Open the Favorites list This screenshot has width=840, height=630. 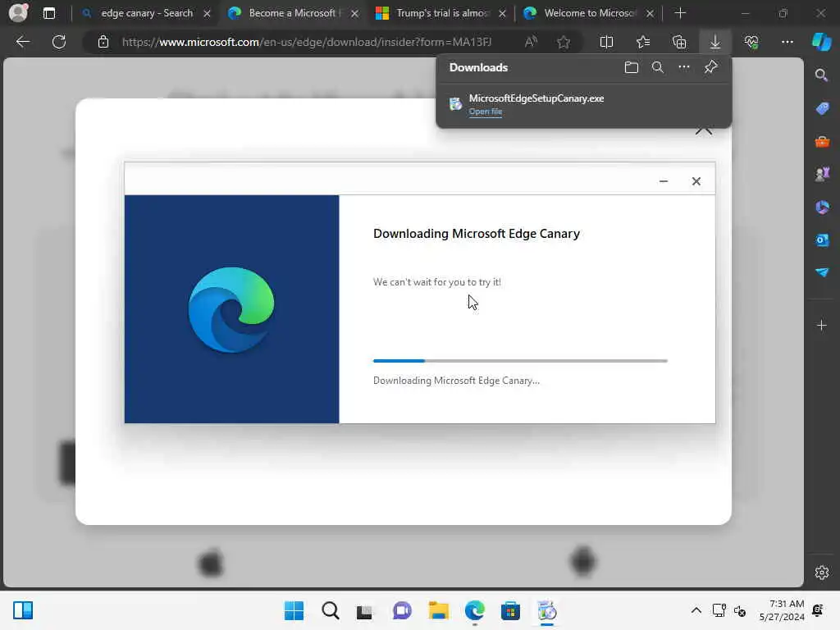click(643, 42)
